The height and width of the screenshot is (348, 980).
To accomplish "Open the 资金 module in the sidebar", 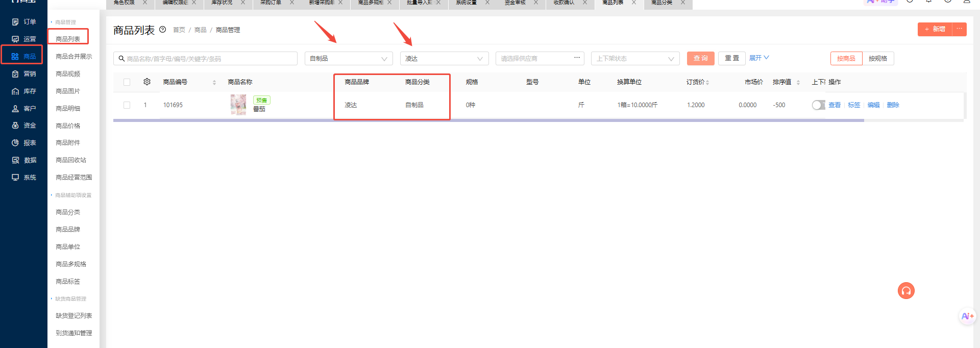I will tap(23, 126).
